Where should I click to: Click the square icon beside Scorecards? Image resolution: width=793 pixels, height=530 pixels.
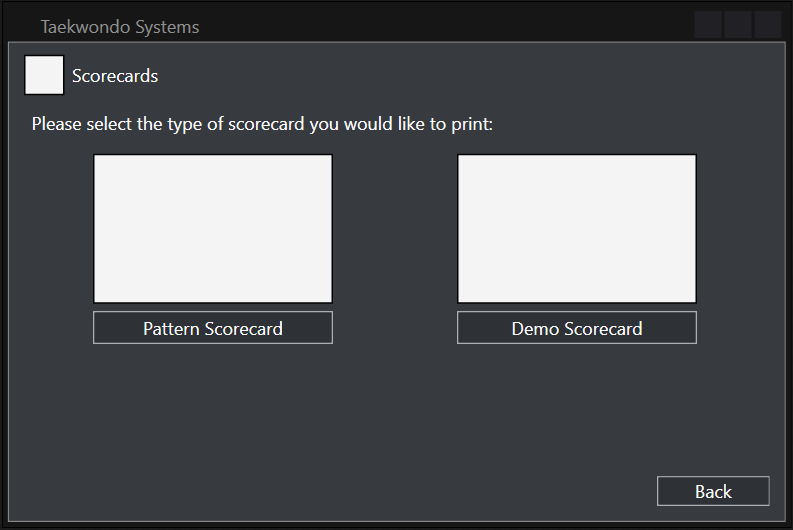point(44,75)
